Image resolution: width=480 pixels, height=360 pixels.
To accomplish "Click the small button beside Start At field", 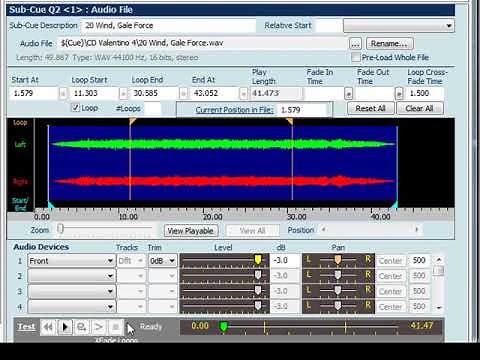I will [x=62, y=93].
